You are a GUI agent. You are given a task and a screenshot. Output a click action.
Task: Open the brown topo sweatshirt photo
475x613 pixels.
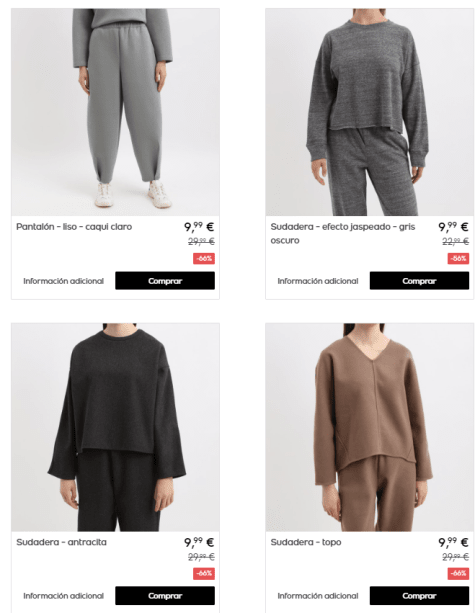tap(369, 427)
